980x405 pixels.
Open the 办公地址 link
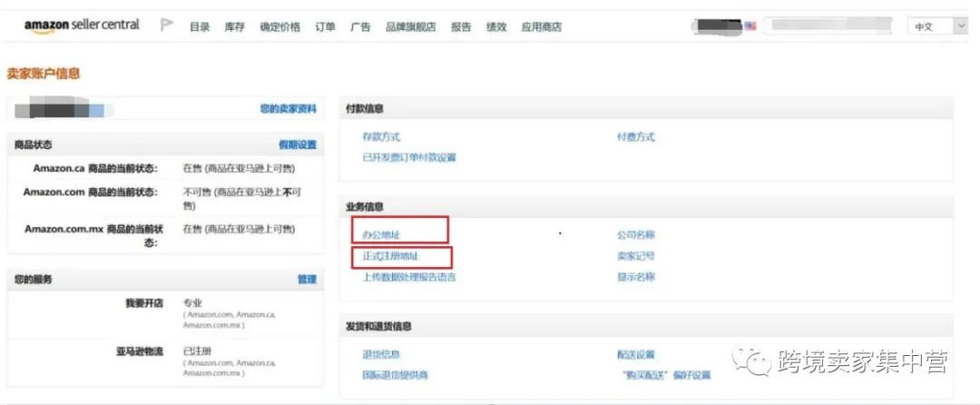(381, 235)
